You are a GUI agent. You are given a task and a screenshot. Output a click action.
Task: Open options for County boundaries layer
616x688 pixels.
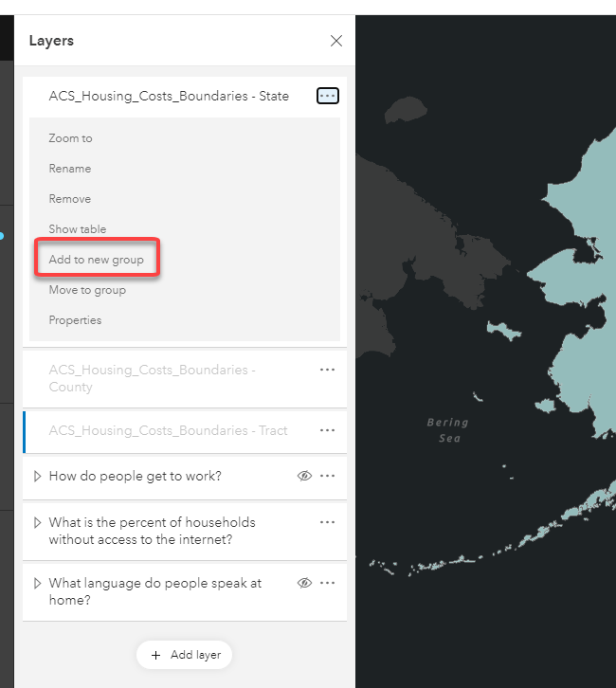[327, 370]
